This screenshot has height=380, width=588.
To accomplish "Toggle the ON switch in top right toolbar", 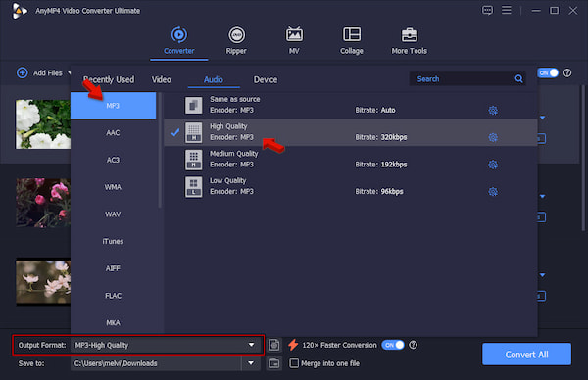I will (548, 72).
